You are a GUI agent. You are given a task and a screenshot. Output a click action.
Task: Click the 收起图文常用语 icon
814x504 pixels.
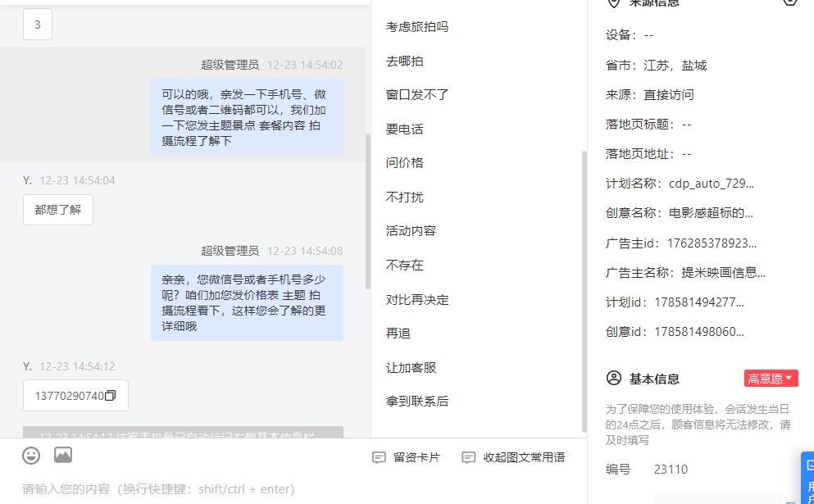(x=469, y=457)
